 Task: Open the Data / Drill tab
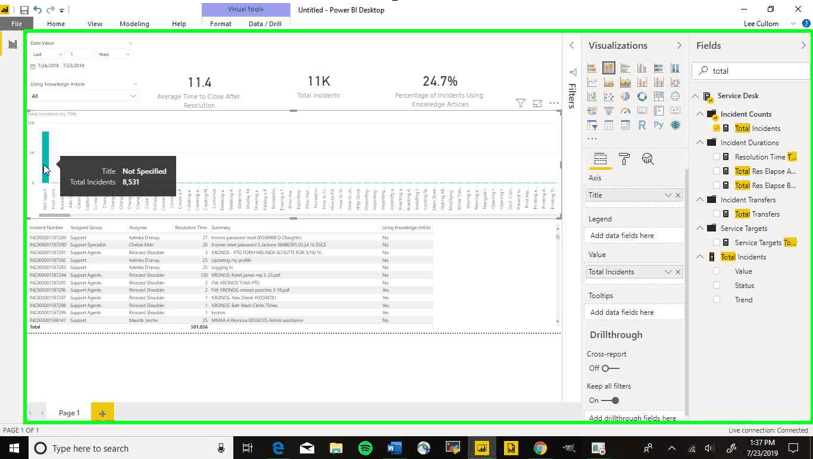[x=264, y=24]
